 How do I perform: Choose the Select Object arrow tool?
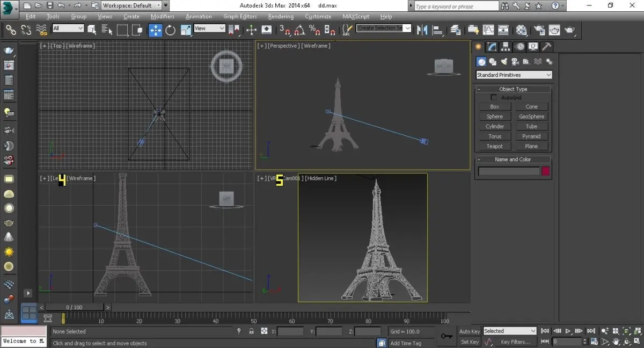pos(92,30)
